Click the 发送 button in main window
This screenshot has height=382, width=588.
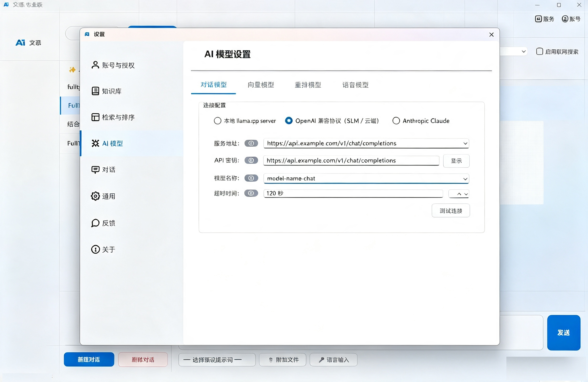pos(564,333)
